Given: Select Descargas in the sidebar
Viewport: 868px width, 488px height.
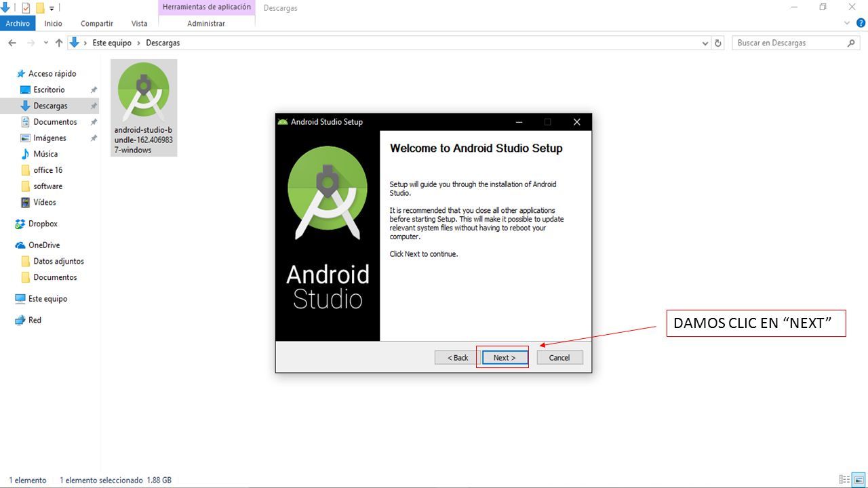Looking at the screenshot, I should coord(50,106).
